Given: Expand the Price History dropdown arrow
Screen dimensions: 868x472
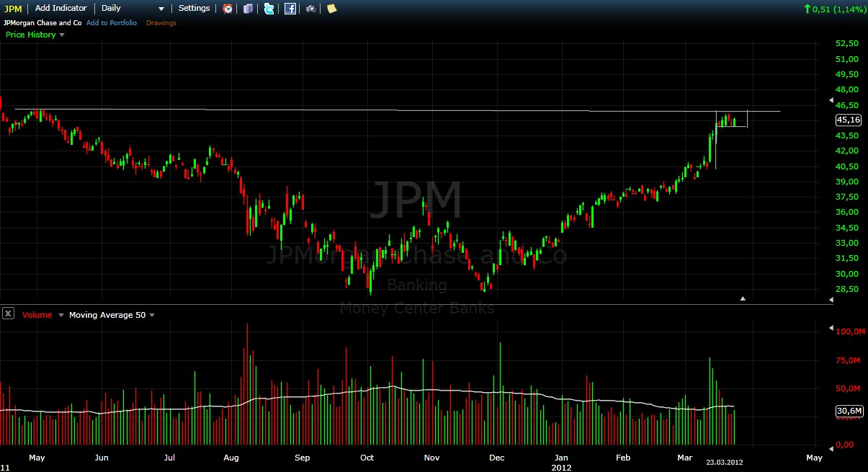Looking at the screenshot, I should tap(62, 35).
